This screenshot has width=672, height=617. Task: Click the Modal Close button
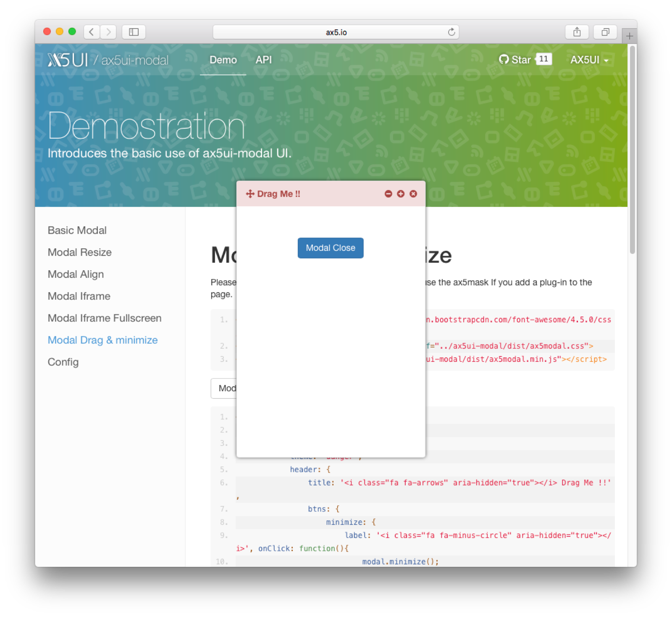pyautogui.click(x=331, y=248)
